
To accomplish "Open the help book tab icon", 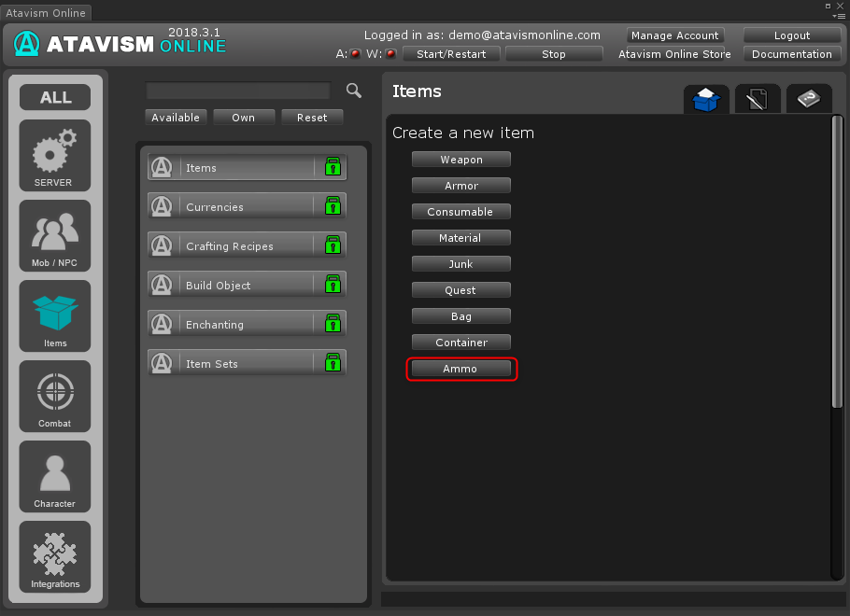I will 808,99.
